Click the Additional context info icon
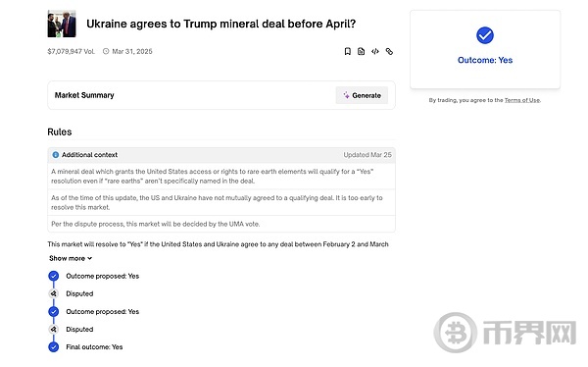This screenshot has height=367, width=588. tap(56, 155)
